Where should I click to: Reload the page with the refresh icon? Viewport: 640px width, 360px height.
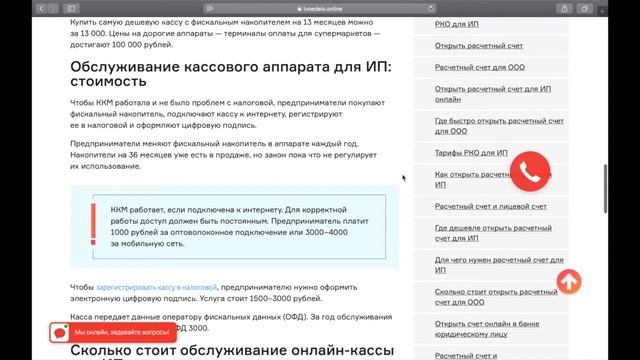tap(430, 9)
